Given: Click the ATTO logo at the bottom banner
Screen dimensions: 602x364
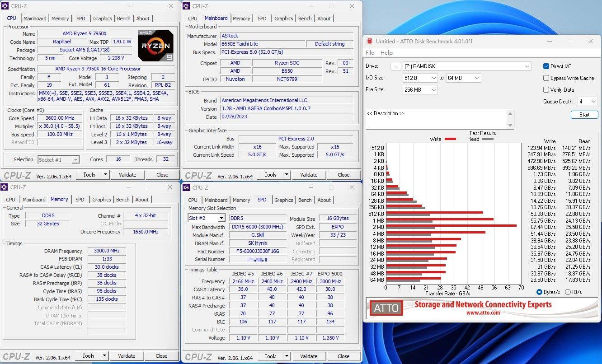Looking at the screenshot, I should tap(386, 308).
